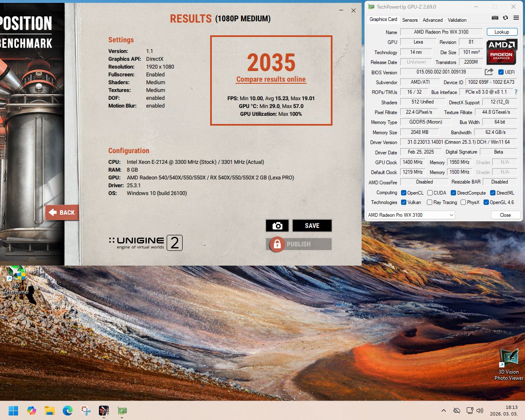Click the Bandwidth 62.4 GB/s field
Viewport: 525px width, 420px height.
[495, 132]
